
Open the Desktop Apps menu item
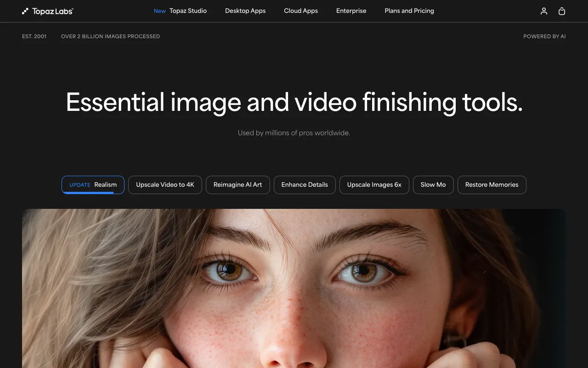click(x=245, y=11)
